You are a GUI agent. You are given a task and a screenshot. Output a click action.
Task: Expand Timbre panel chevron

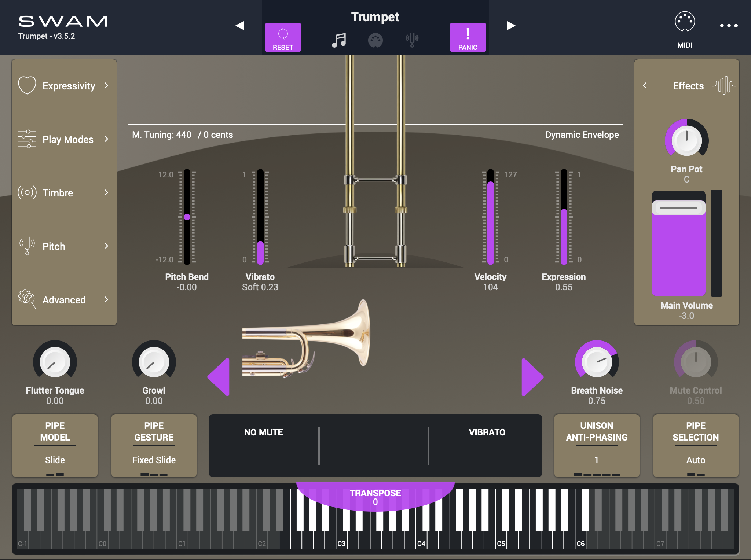(x=106, y=192)
